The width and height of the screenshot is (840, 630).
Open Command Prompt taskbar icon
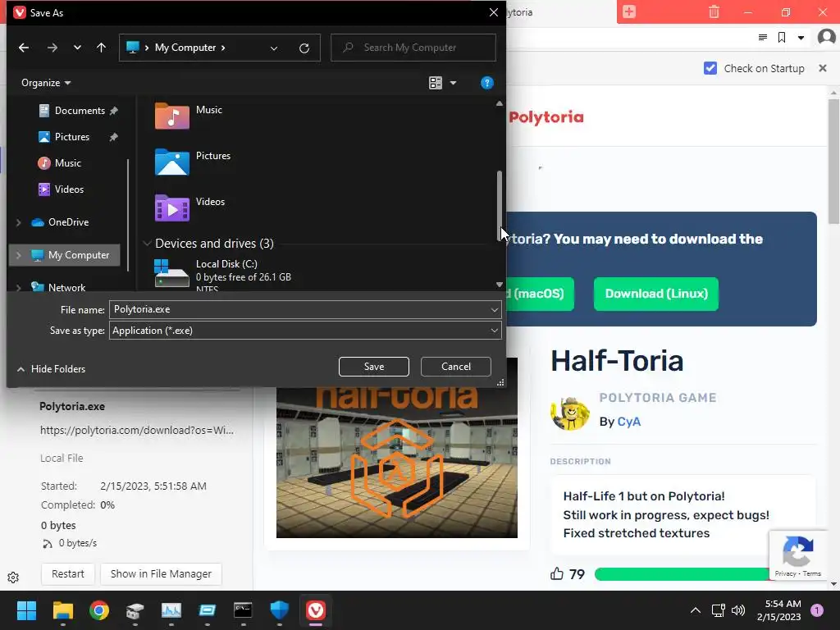[243, 610]
